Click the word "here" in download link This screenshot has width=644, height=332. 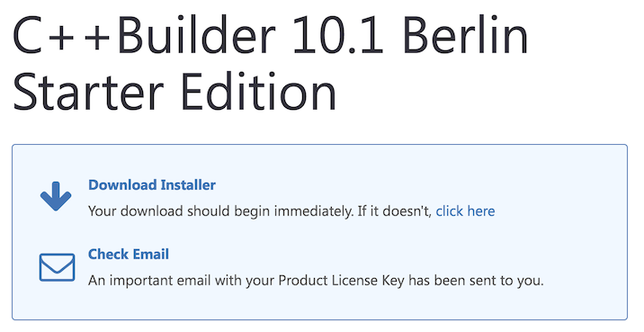click(x=481, y=211)
